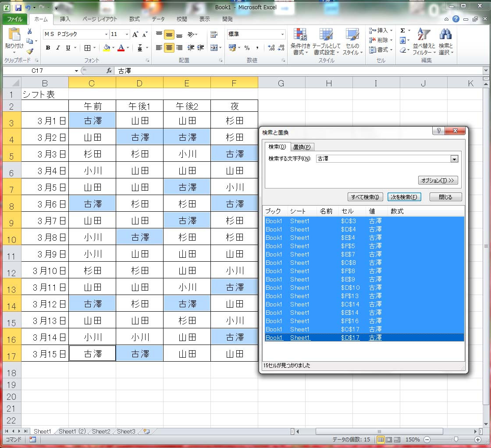Apply the yellow fill color bucket
This screenshot has width=491, height=448.
pos(107,48)
